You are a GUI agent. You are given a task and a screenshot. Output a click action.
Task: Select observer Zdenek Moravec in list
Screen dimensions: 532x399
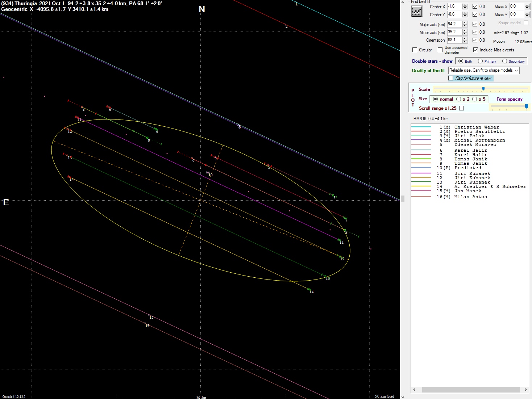[469, 144]
